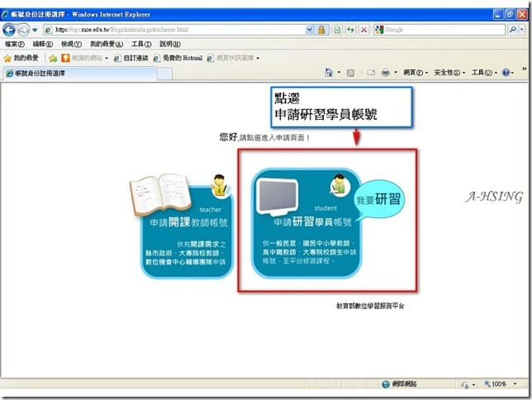Click the 您好,請點選進入申請頁面 heading

pos(264,137)
